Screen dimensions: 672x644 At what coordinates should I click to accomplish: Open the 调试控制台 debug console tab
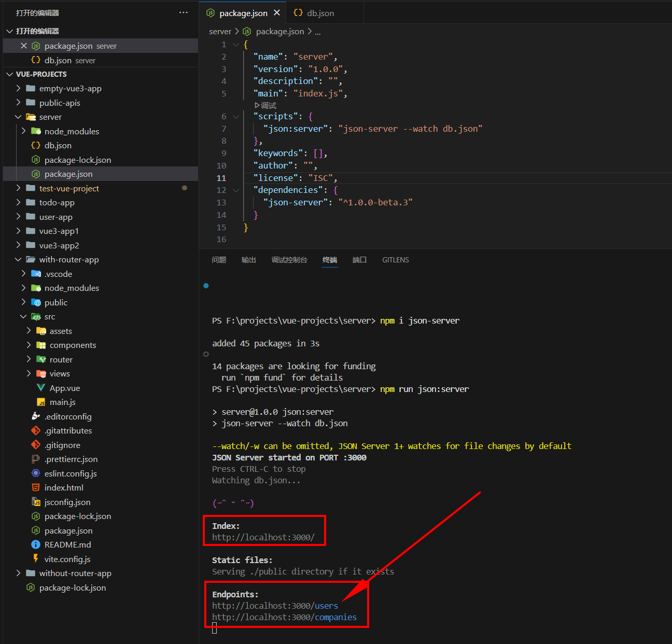pyautogui.click(x=289, y=260)
